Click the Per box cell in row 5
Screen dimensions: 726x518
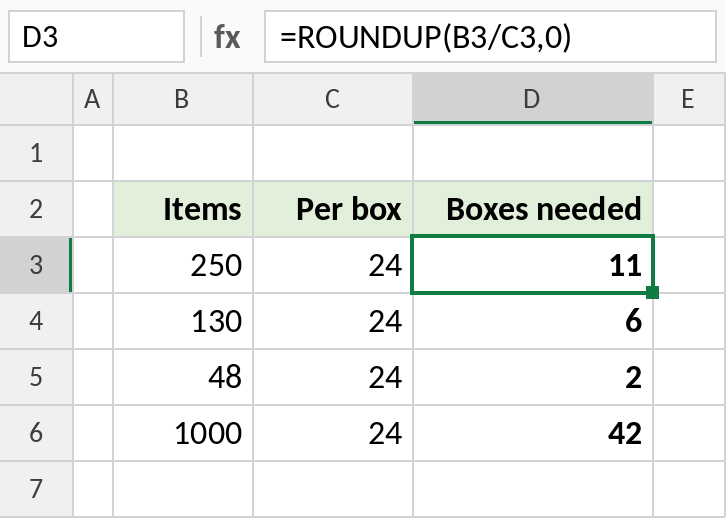point(332,377)
